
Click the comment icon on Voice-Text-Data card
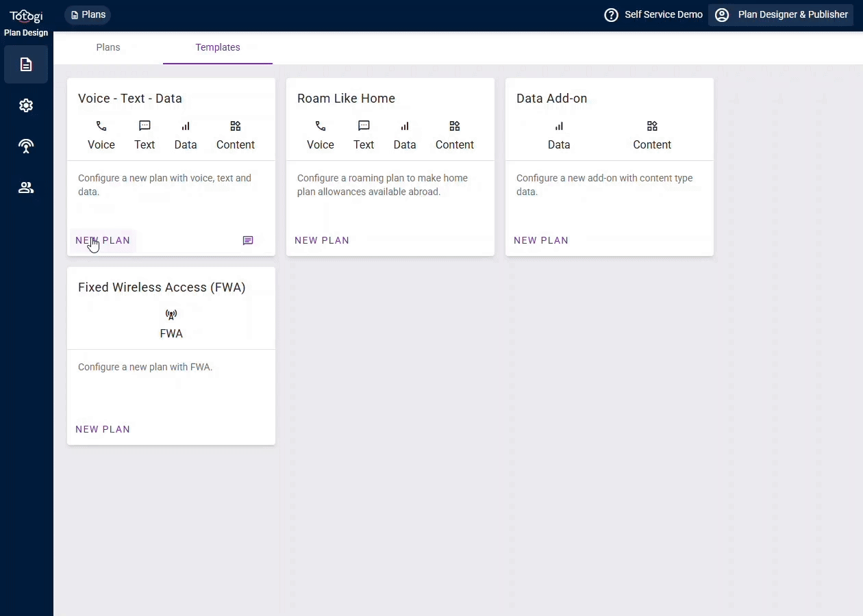click(x=248, y=240)
